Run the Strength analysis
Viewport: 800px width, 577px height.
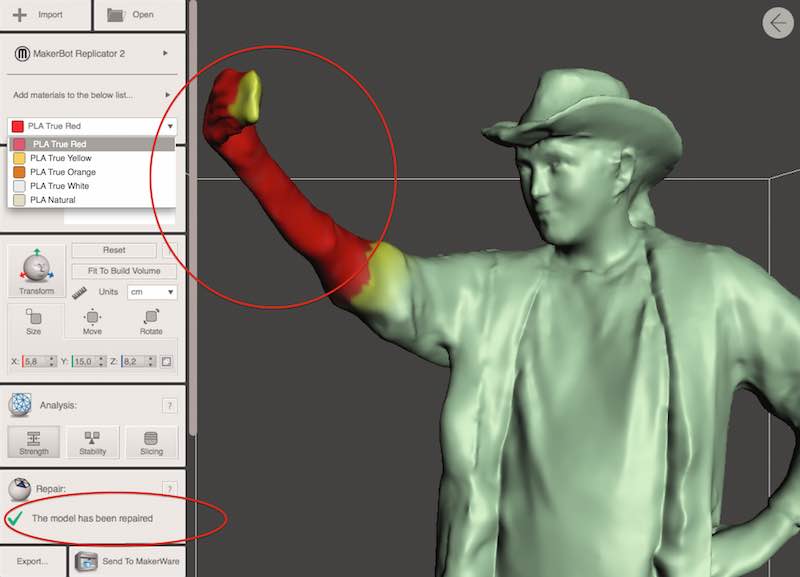[x=34, y=442]
